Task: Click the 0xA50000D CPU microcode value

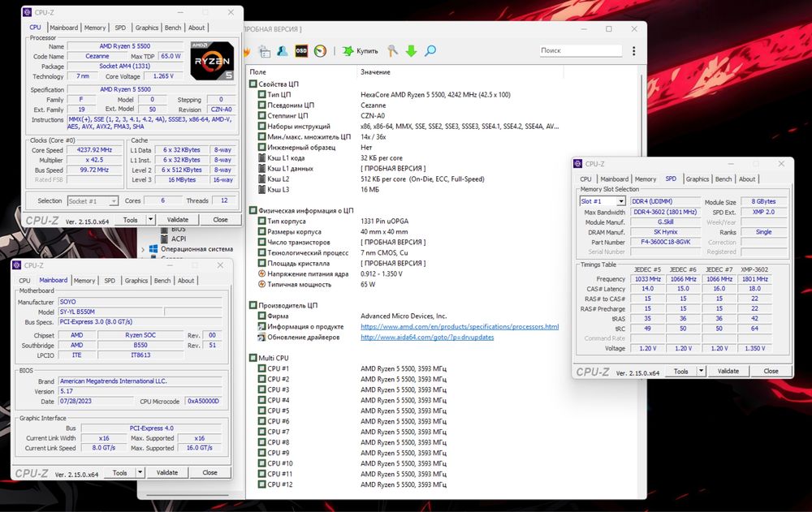Action: (x=203, y=401)
